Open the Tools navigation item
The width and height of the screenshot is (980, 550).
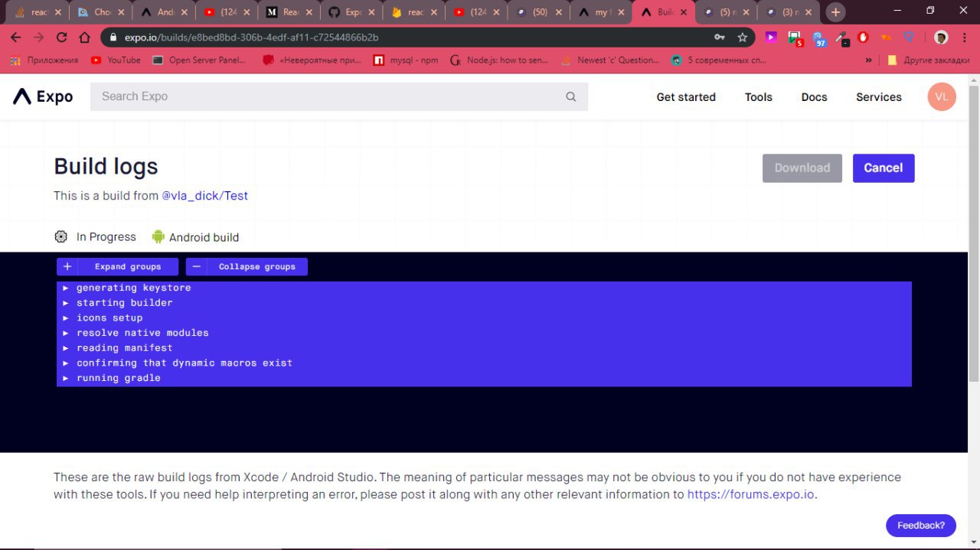point(759,97)
